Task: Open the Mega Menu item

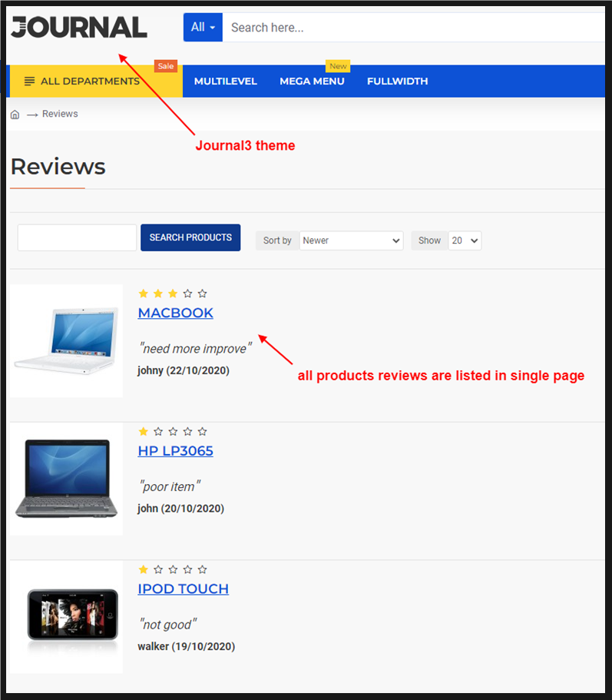Action: pos(312,81)
